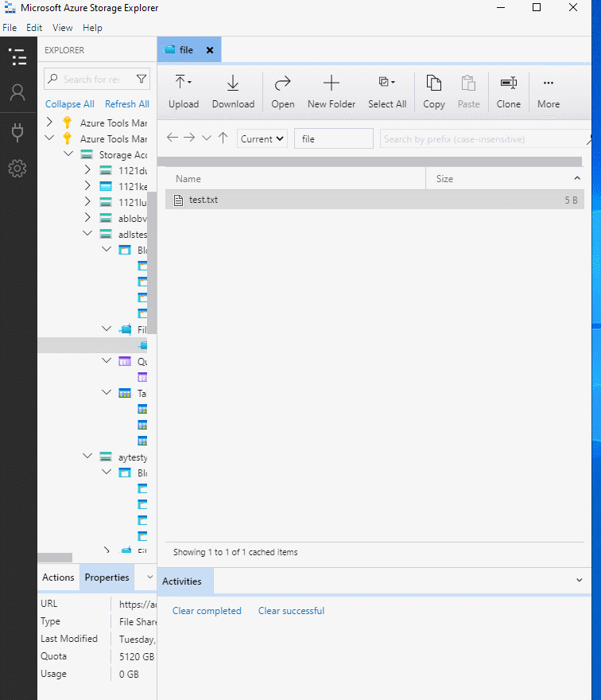The width and height of the screenshot is (601, 700).
Task: Click the explorer tree vertical scrollbar
Action: click(152, 263)
